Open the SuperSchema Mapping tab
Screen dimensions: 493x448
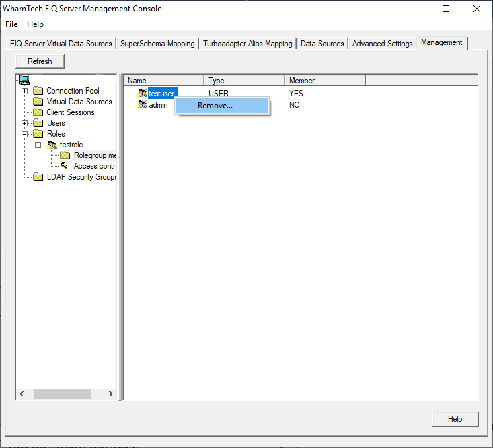pos(157,44)
